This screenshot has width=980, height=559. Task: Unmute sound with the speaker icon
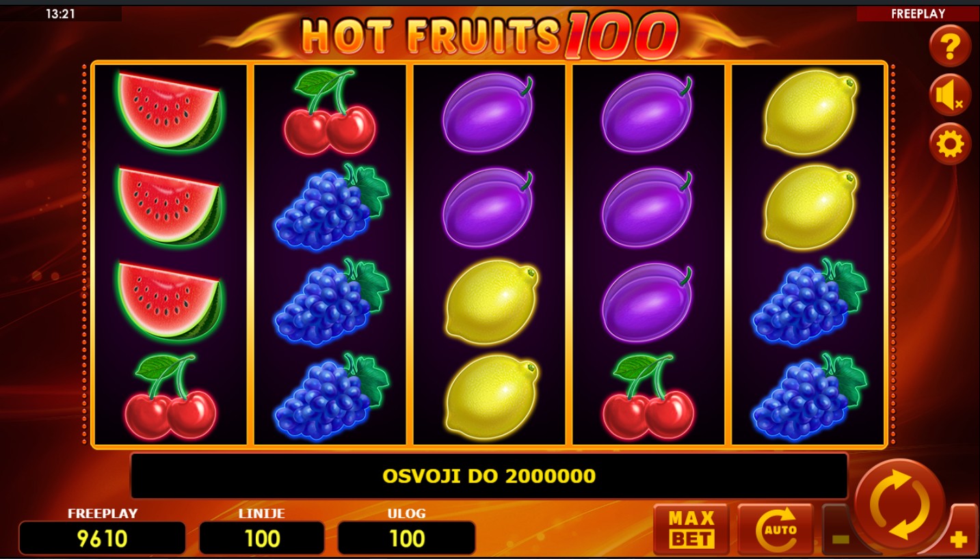pyautogui.click(x=950, y=96)
